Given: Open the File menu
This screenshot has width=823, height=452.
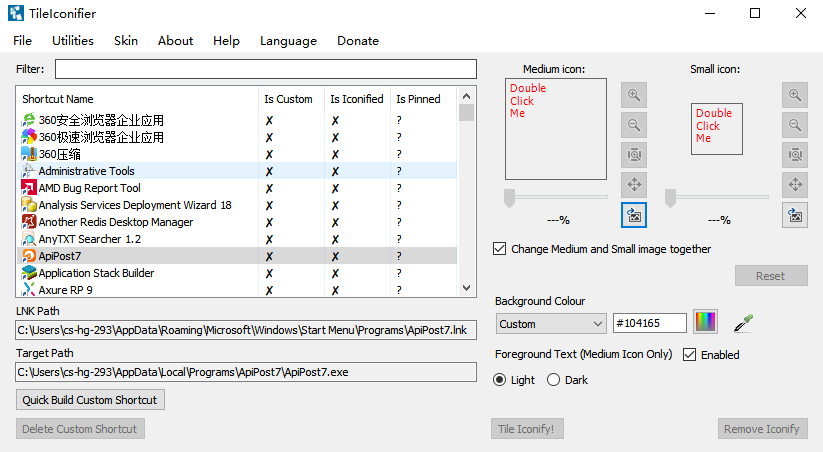Looking at the screenshot, I should pyautogui.click(x=23, y=41).
